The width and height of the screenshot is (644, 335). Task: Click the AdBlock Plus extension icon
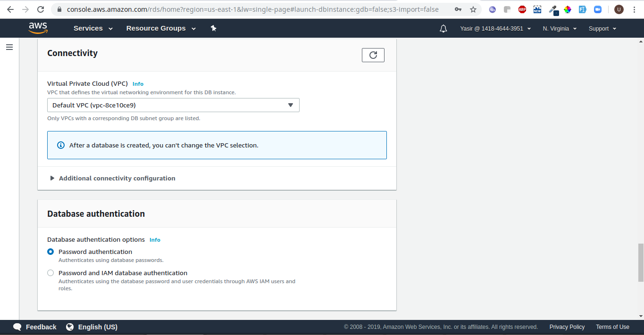(522, 9)
